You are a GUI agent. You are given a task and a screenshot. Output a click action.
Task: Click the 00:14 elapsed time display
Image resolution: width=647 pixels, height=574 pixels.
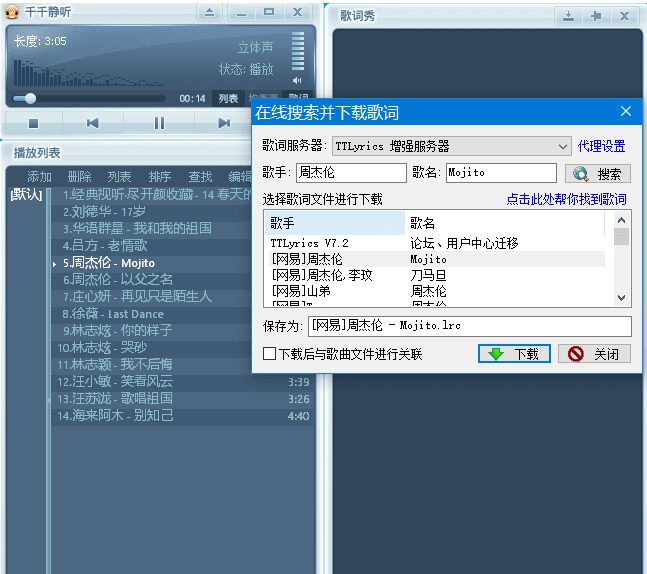pyautogui.click(x=192, y=99)
